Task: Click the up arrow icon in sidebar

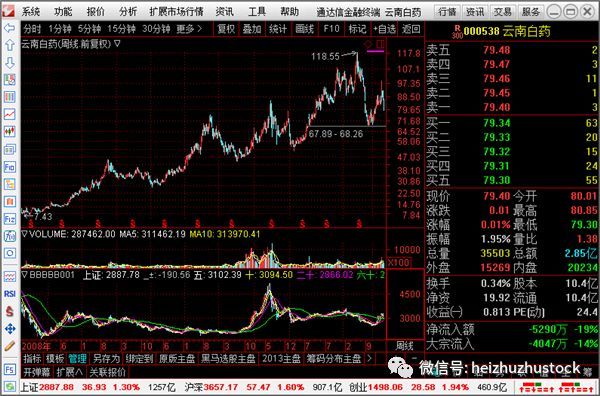Action: pos(9,45)
